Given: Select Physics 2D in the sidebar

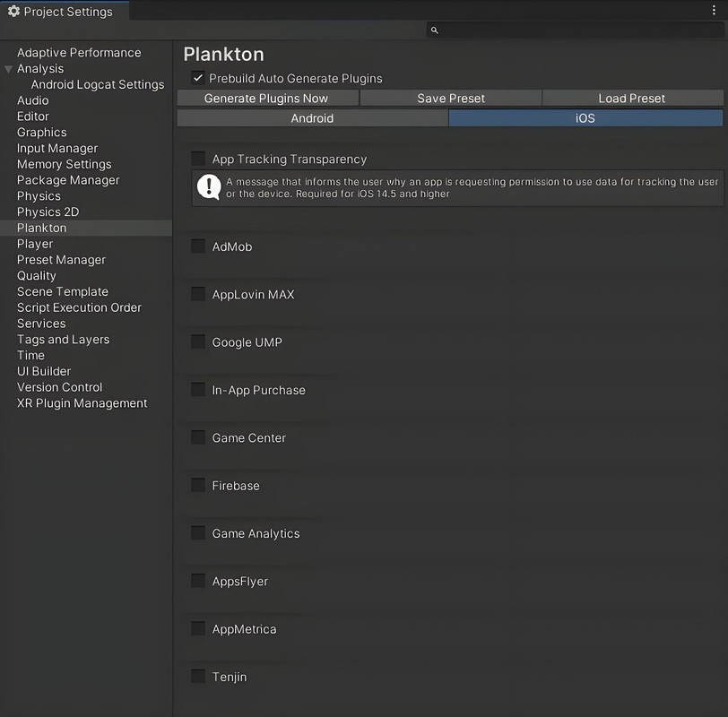Looking at the screenshot, I should point(48,212).
